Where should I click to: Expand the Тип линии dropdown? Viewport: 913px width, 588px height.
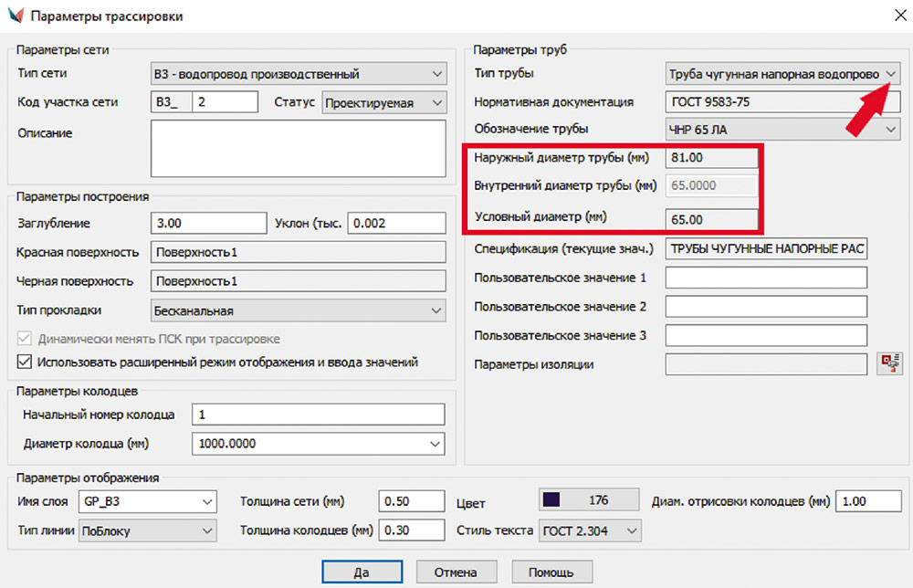click(207, 530)
